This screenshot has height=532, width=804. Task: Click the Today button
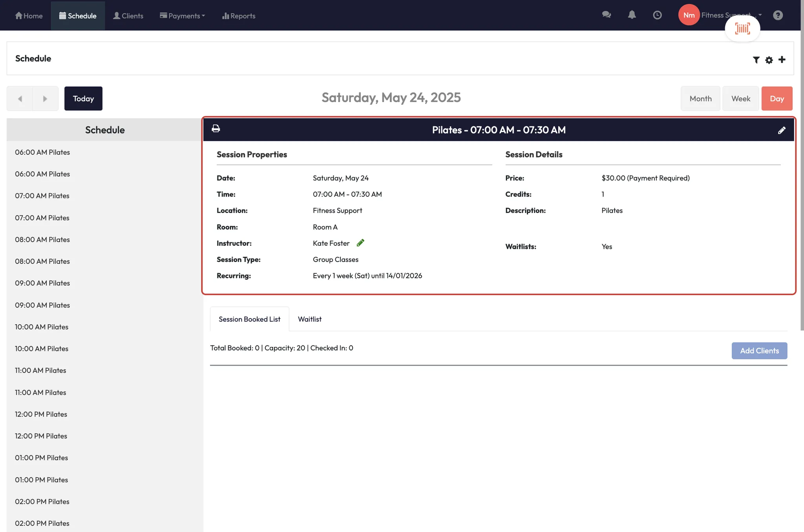[x=83, y=99]
